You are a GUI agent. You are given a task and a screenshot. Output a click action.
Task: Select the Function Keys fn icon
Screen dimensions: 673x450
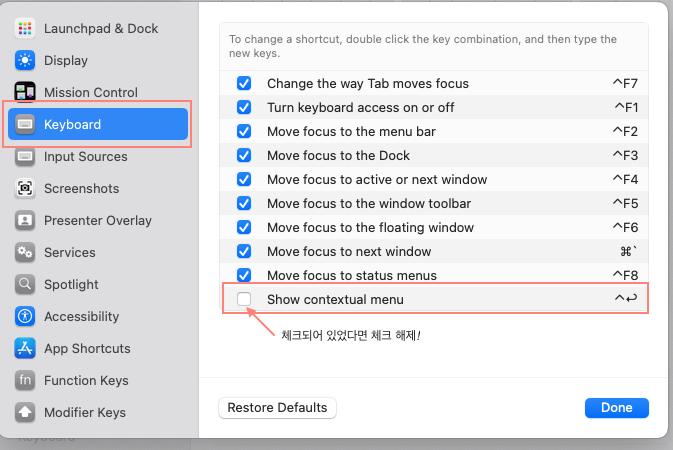pyautogui.click(x=26, y=381)
